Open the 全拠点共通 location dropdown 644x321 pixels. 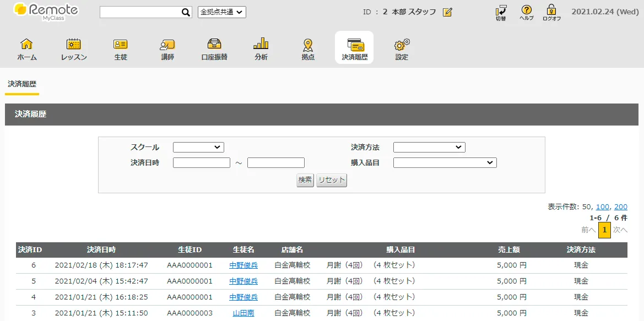click(x=222, y=12)
